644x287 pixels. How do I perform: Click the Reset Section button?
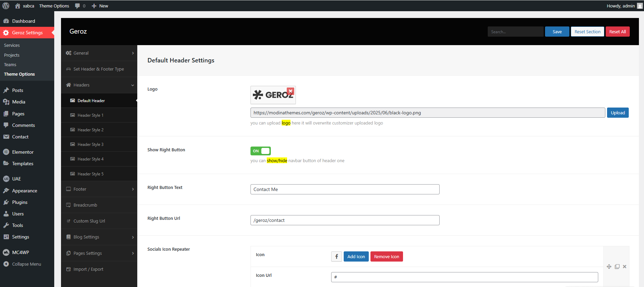587,32
